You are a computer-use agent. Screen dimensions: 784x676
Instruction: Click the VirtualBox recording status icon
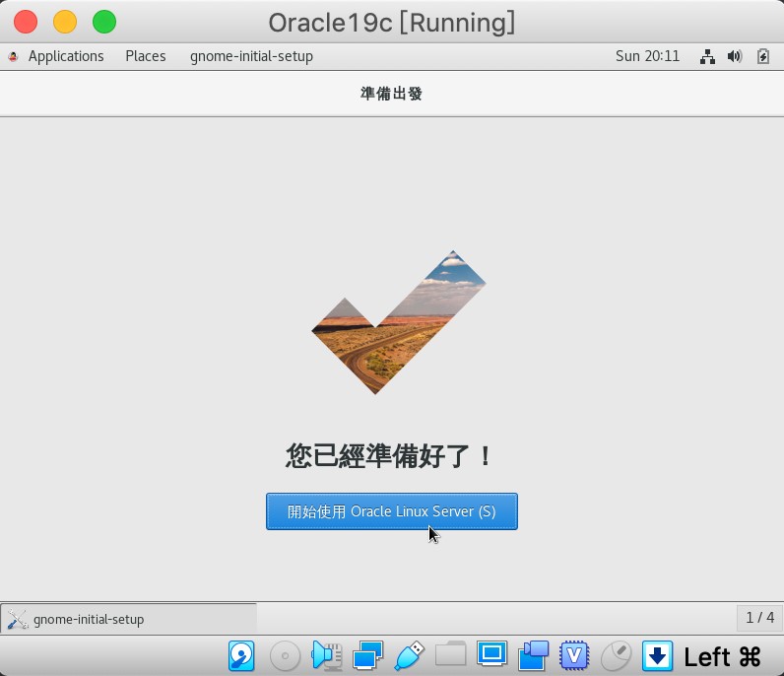click(x=534, y=655)
